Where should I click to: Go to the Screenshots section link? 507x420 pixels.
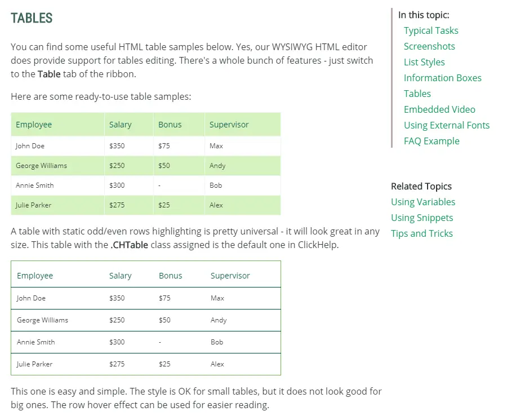(429, 46)
